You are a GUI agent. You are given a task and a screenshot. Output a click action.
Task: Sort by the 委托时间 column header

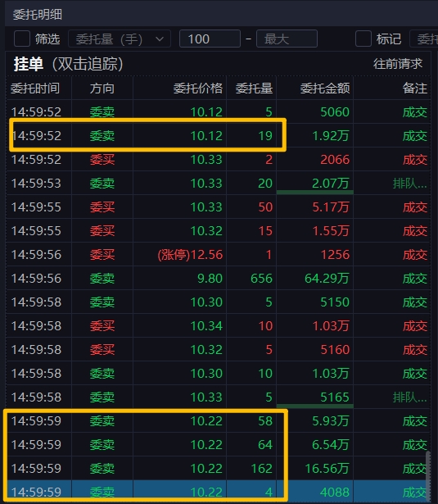click(35, 88)
